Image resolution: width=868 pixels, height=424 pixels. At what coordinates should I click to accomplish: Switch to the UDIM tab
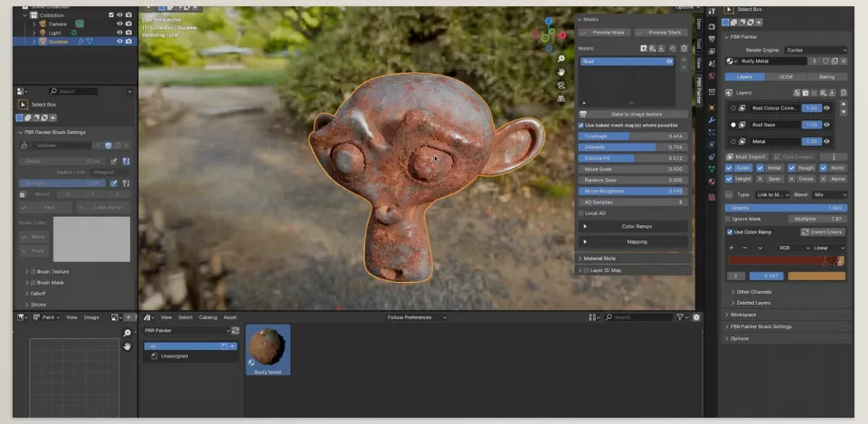coord(786,77)
